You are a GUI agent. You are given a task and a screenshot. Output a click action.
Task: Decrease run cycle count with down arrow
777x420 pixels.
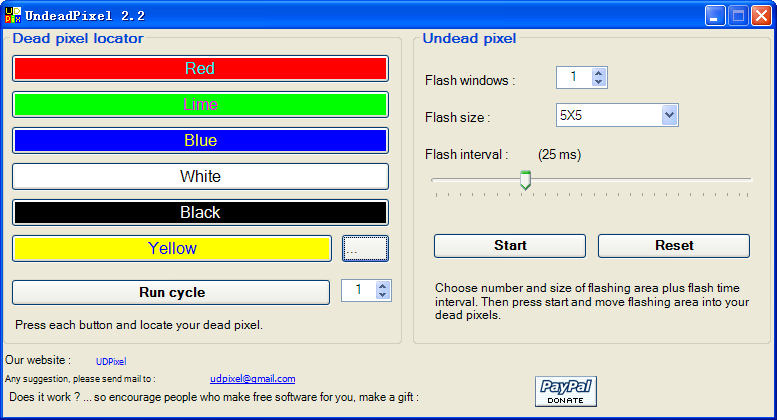pyautogui.click(x=382, y=295)
